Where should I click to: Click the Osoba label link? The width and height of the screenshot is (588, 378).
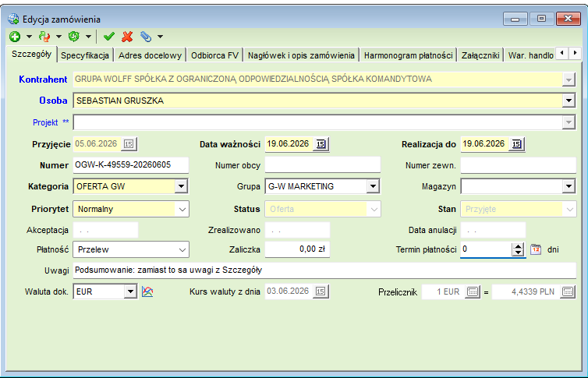point(53,101)
